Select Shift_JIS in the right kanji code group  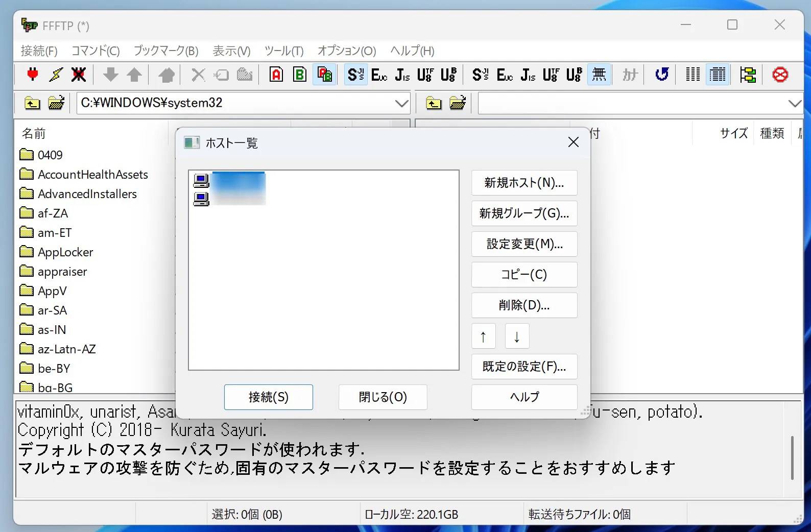tap(481, 75)
